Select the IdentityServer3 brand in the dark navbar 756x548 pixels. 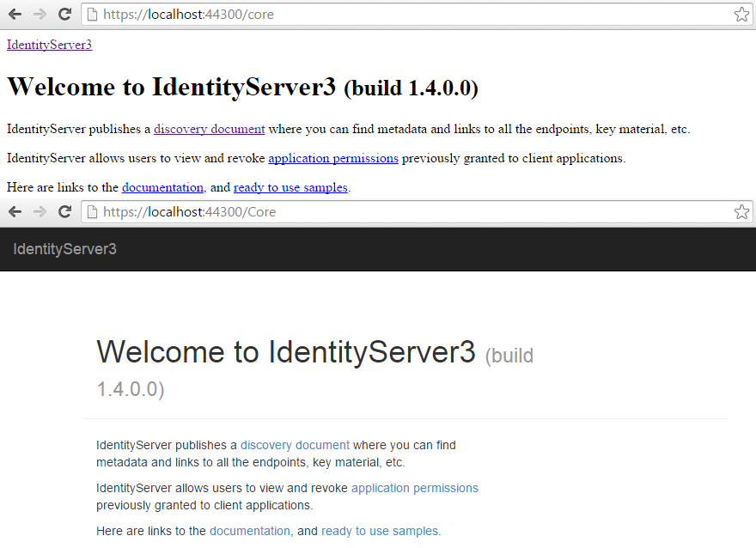64,249
